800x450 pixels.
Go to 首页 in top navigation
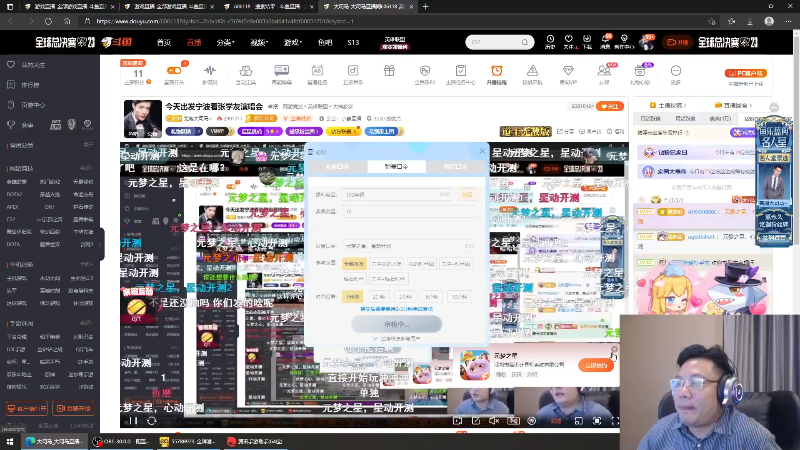click(x=164, y=42)
